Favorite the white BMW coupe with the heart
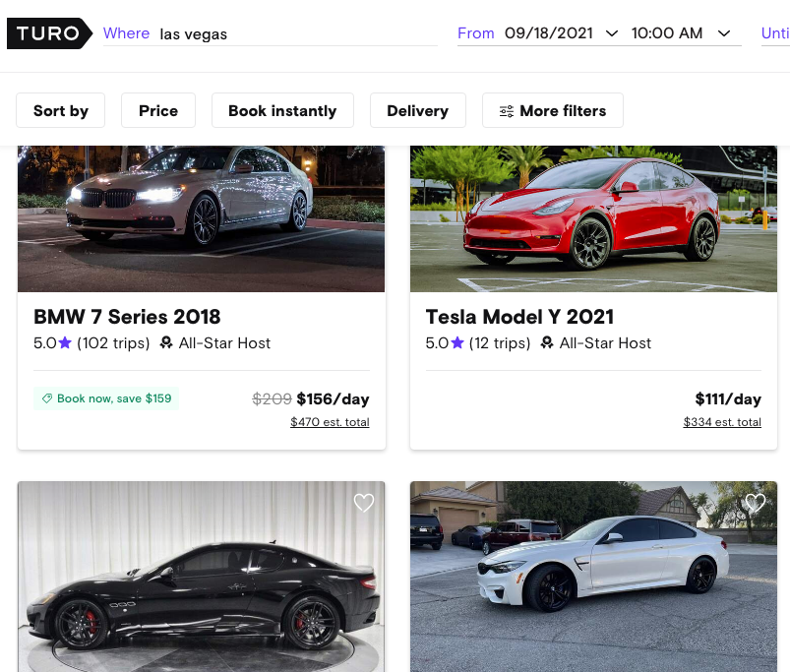This screenshot has height=672, width=790. coord(755,503)
